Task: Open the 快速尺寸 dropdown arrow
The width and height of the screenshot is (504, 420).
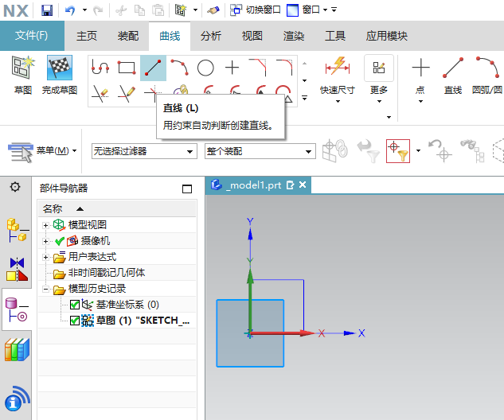Action: 338,102
